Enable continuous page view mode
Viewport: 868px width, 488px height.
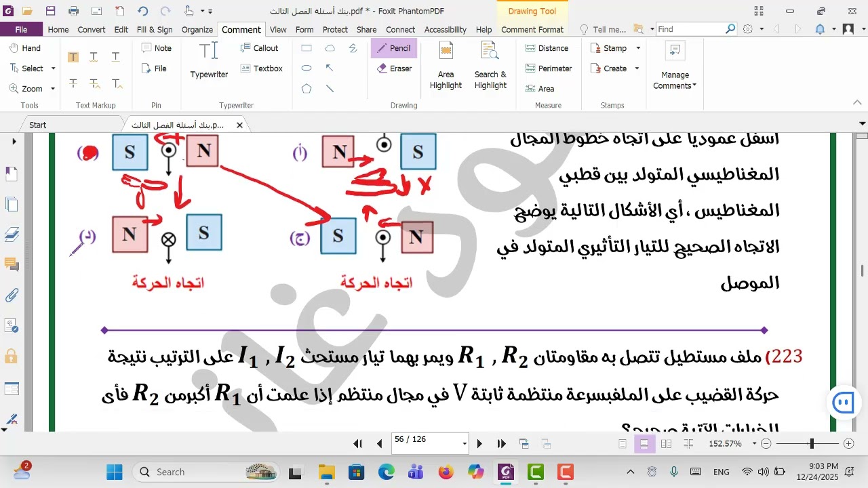tap(644, 444)
